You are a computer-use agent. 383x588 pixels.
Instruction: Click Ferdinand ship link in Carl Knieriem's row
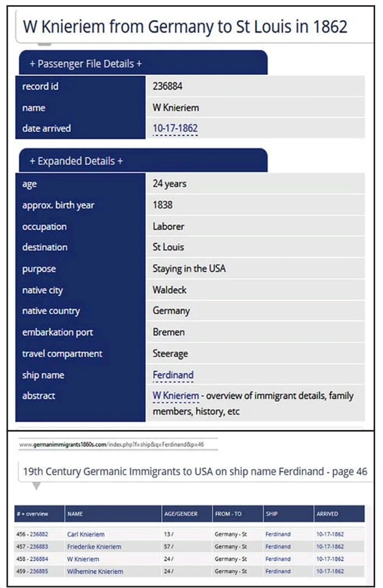tap(278, 534)
